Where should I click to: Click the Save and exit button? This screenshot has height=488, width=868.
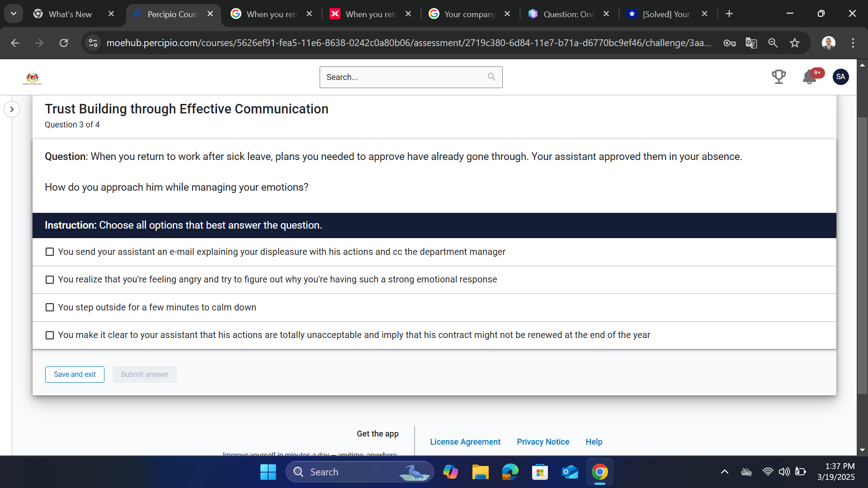tap(75, 375)
